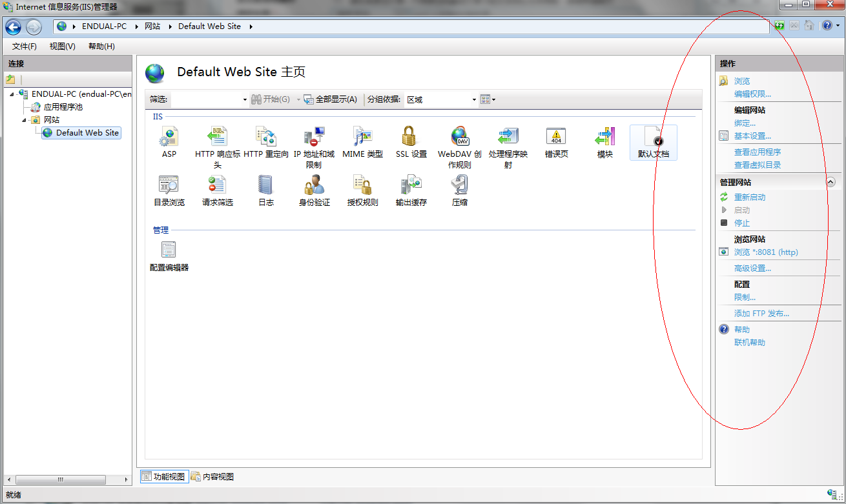Click the refresh page icon in the address bar

pos(779,26)
